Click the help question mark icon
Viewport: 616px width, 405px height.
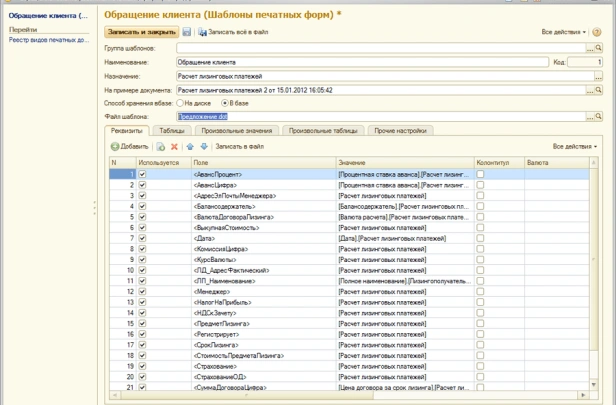tap(597, 32)
